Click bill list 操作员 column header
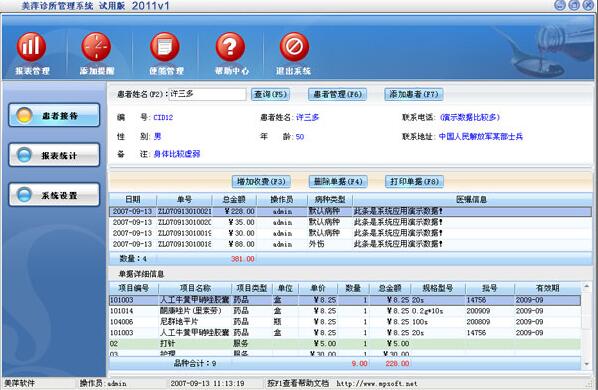 [x=282, y=199]
